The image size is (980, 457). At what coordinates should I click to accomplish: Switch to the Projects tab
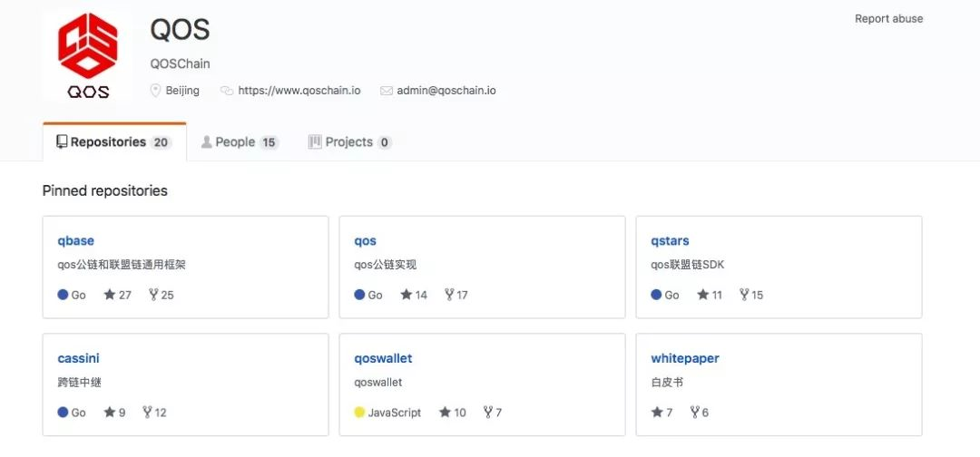pyautogui.click(x=350, y=142)
